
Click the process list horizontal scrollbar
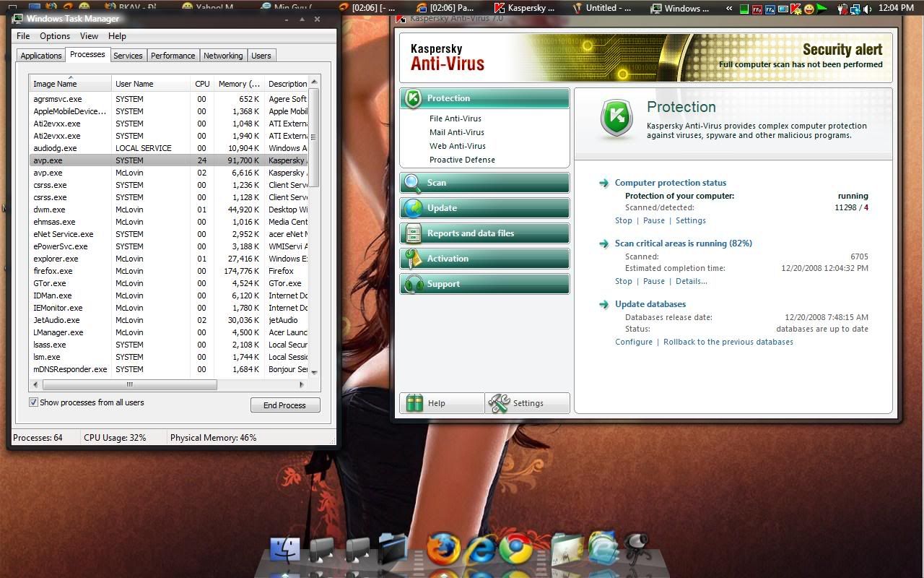[x=130, y=385]
